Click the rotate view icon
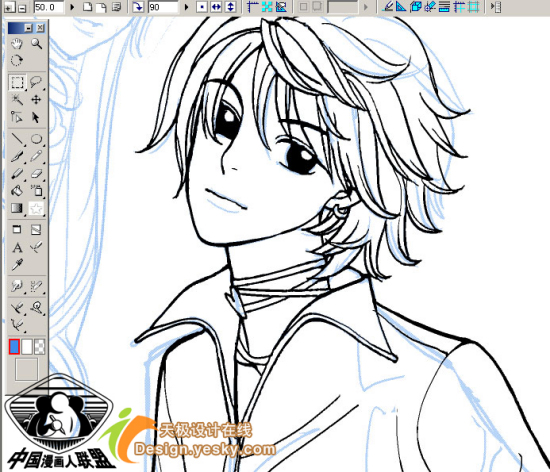550x472 pixels. (139, 7)
